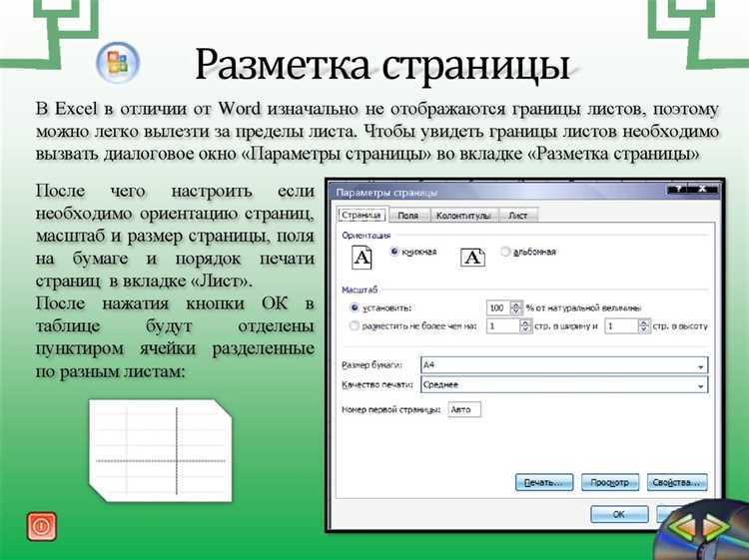The image size is (749, 560).
Task: Click the Номер первой страницы field
Action: coord(464,409)
